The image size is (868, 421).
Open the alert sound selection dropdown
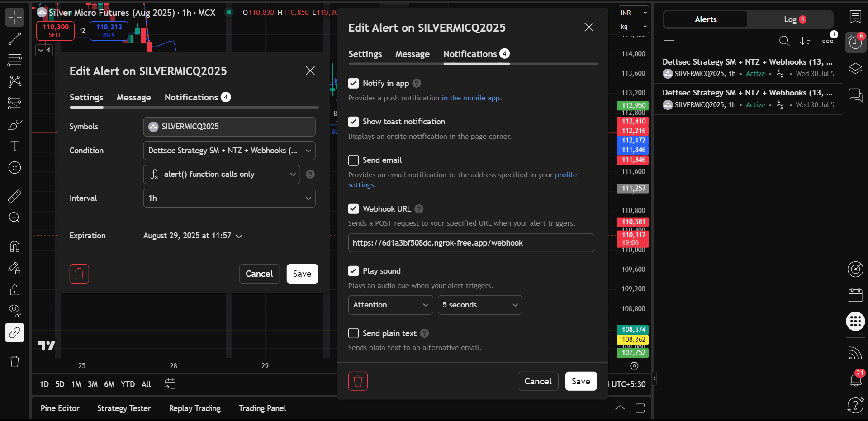390,305
